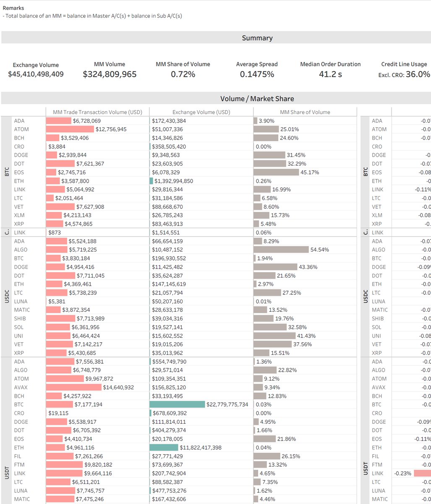Click the 25.01% share value
The image size is (431, 504).
[x=289, y=129]
